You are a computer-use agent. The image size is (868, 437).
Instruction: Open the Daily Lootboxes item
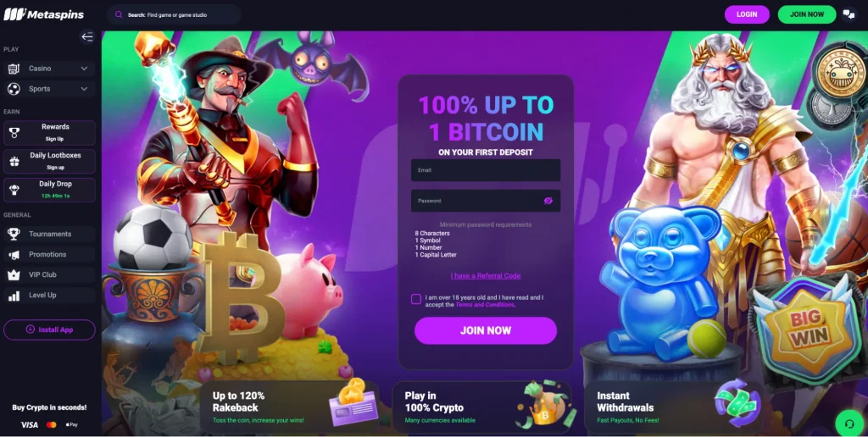coord(49,161)
